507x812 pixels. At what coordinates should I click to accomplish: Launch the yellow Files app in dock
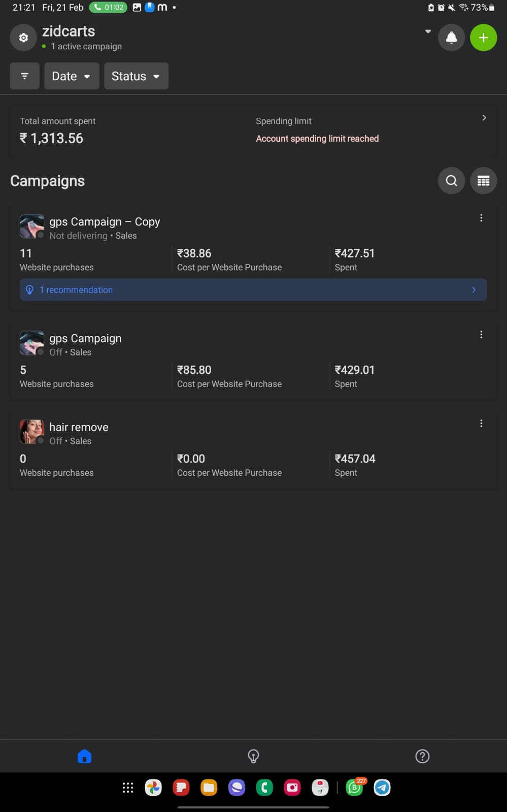coord(209,788)
